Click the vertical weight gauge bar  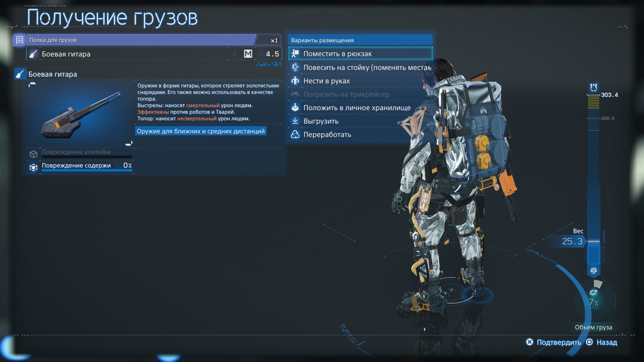click(594, 180)
